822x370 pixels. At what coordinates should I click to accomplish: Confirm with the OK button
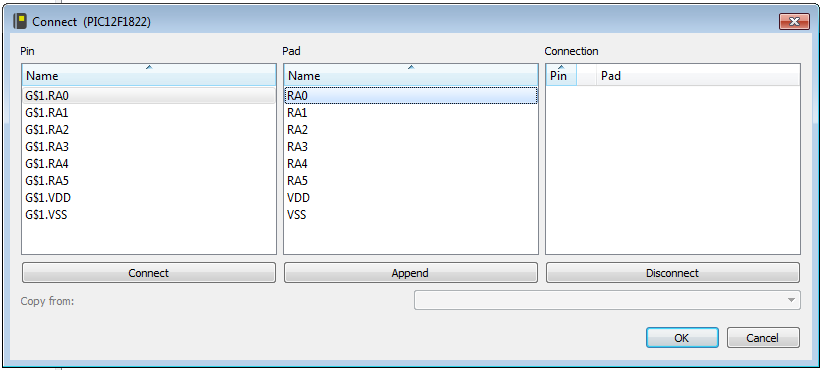(x=682, y=338)
